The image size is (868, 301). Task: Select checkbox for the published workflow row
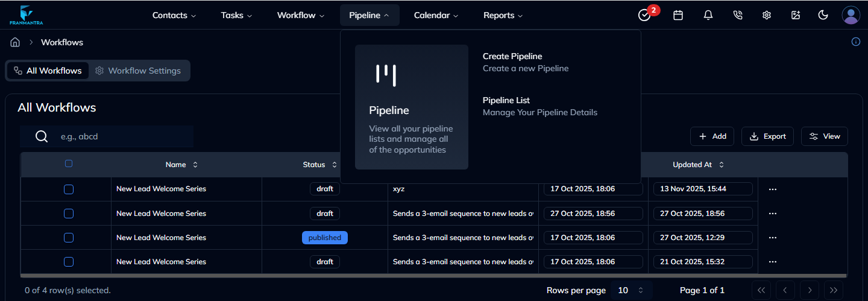coord(69,238)
